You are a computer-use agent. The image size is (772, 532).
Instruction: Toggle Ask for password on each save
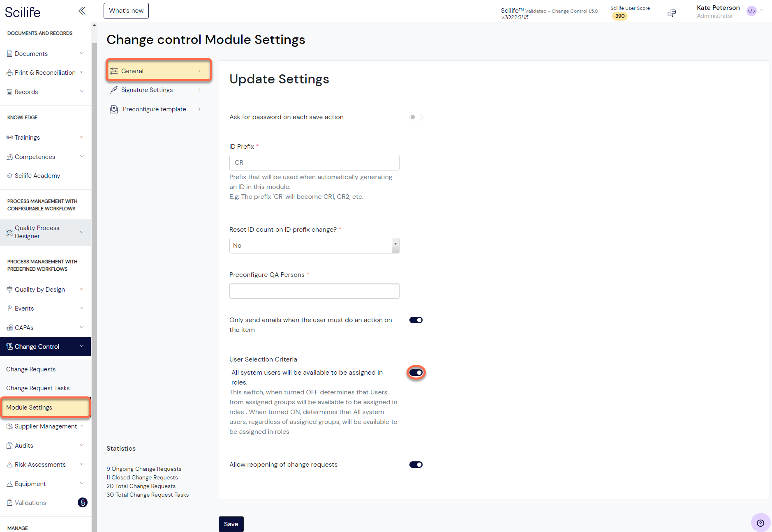(x=416, y=117)
